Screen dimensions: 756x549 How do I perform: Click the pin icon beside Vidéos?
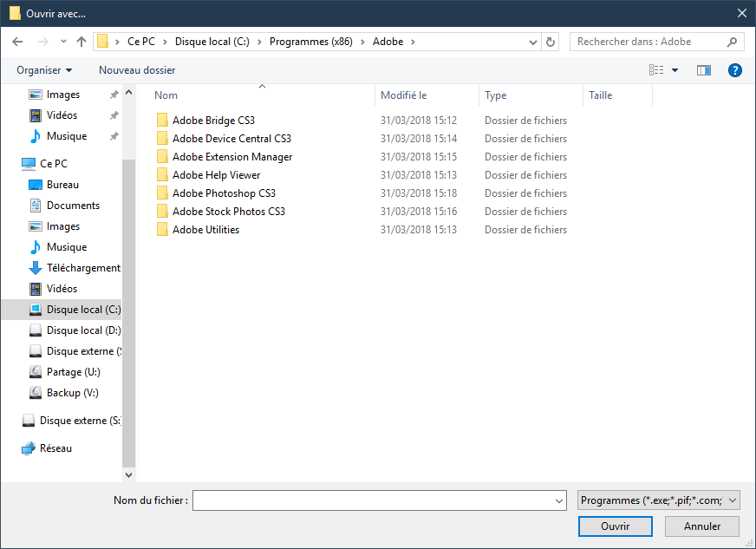click(114, 115)
